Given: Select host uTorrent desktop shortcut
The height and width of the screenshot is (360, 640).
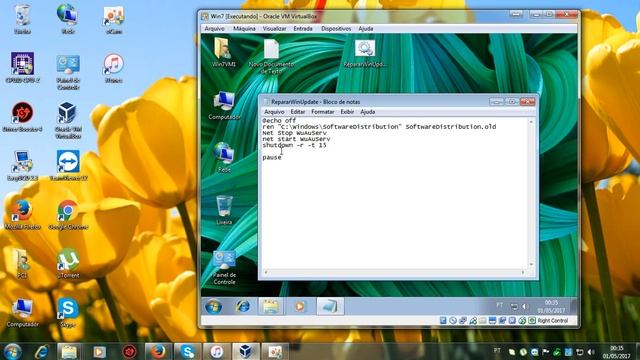Looking at the screenshot, I should (68, 264).
